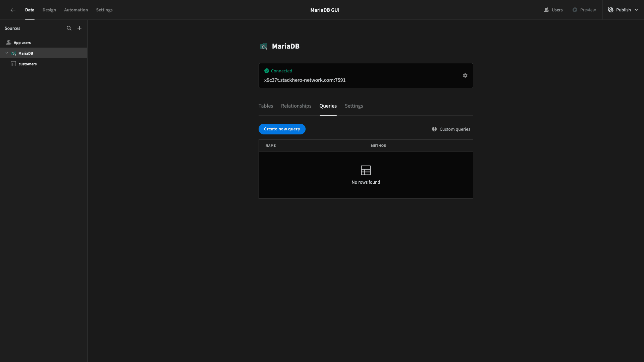Open the Publish dropdown chevron

[x=636, y=10]
